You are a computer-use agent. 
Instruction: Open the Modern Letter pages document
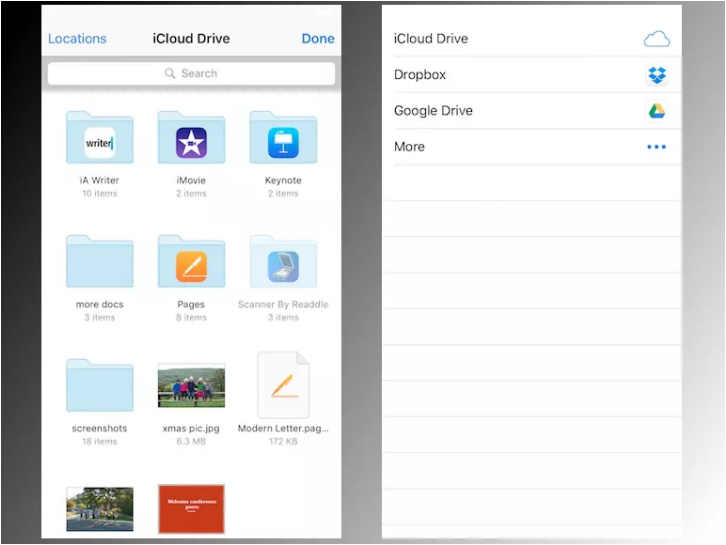(283, 385)
